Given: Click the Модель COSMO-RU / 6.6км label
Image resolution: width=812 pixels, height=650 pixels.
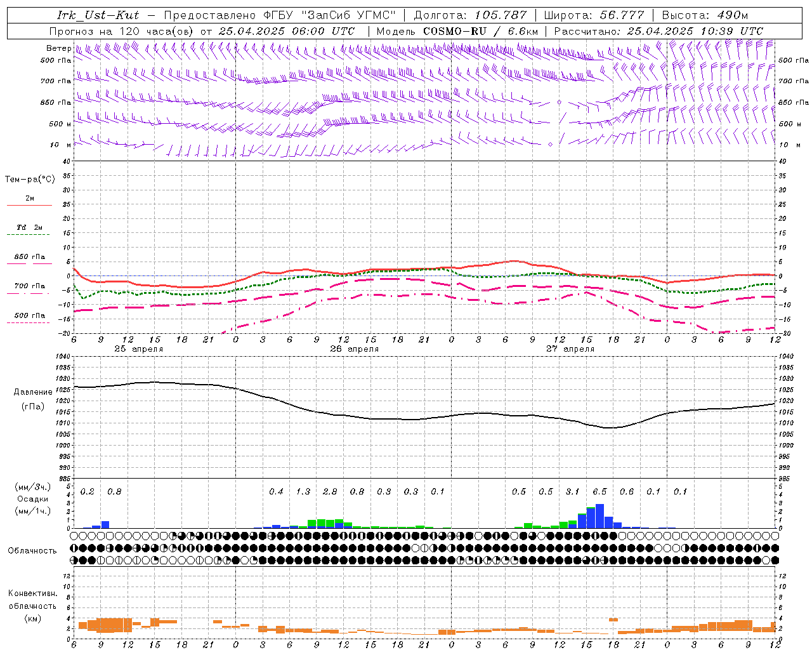Looking at the screenshot, I should [457, 31].
